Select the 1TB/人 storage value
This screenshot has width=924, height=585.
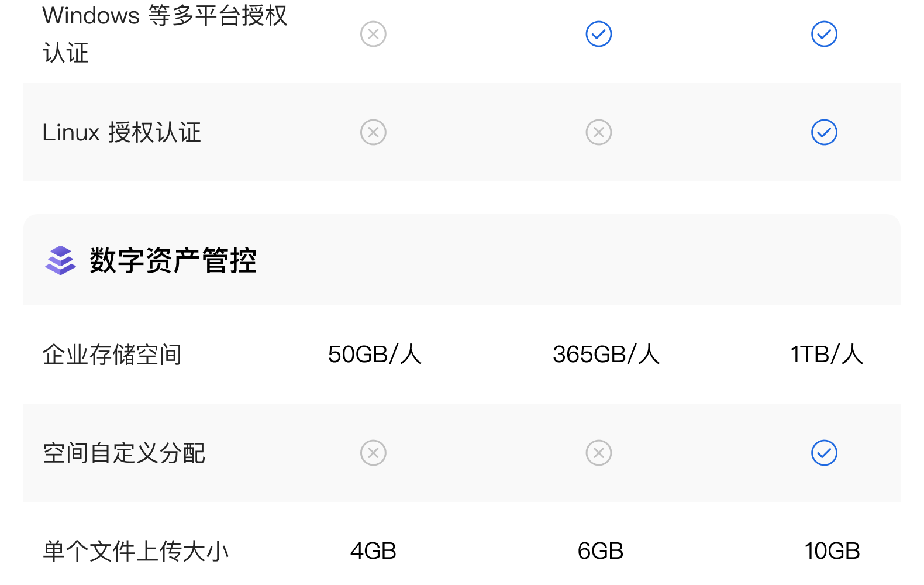tap(826, 355)
